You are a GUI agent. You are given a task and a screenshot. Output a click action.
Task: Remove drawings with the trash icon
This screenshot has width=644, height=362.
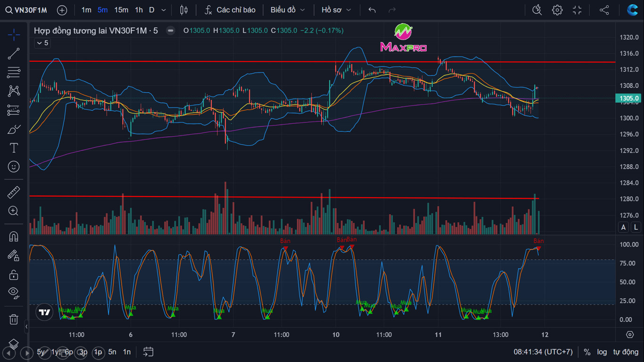(14, 320)
